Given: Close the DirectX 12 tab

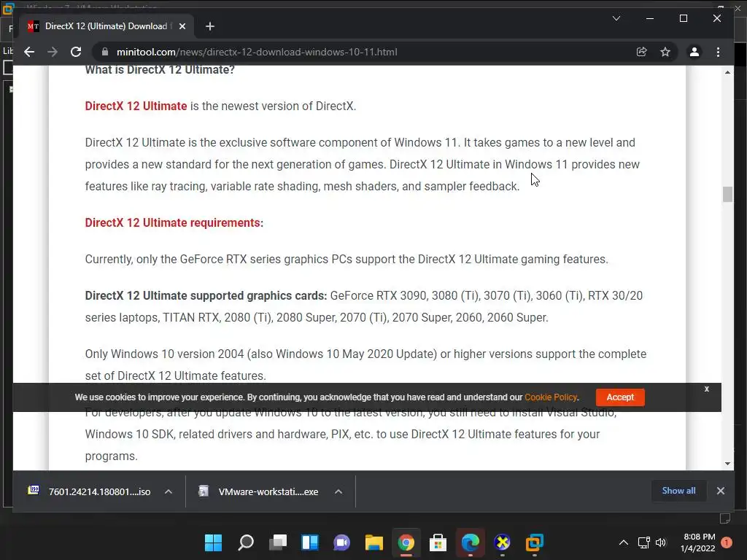Looking at the screenshot, I should pos(182,26).
